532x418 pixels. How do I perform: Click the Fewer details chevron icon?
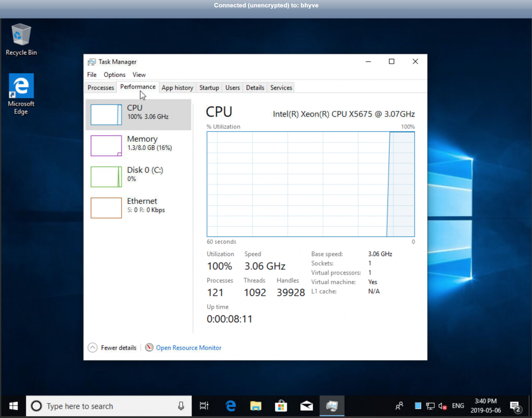(x=93, y=348)
